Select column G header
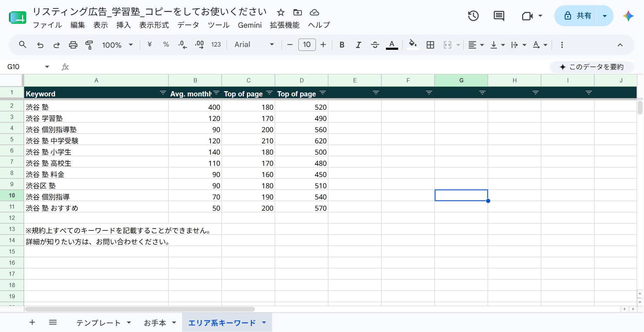The width and height of the screenshot is (644, 332). click(461, 80)
